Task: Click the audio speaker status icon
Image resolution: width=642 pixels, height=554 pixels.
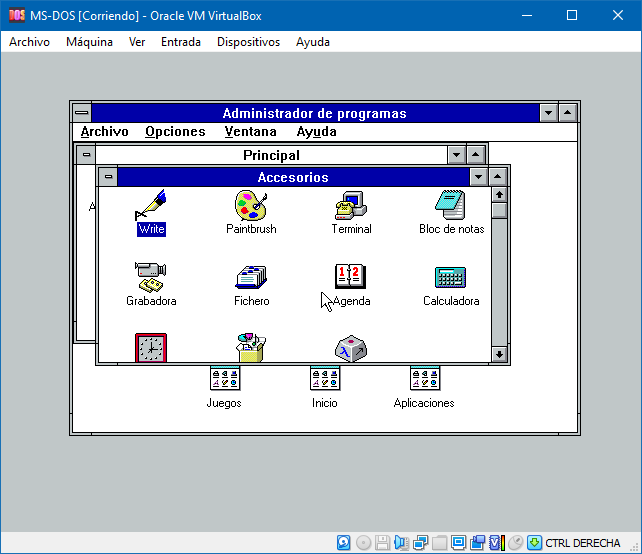Action: coord(401,543)
